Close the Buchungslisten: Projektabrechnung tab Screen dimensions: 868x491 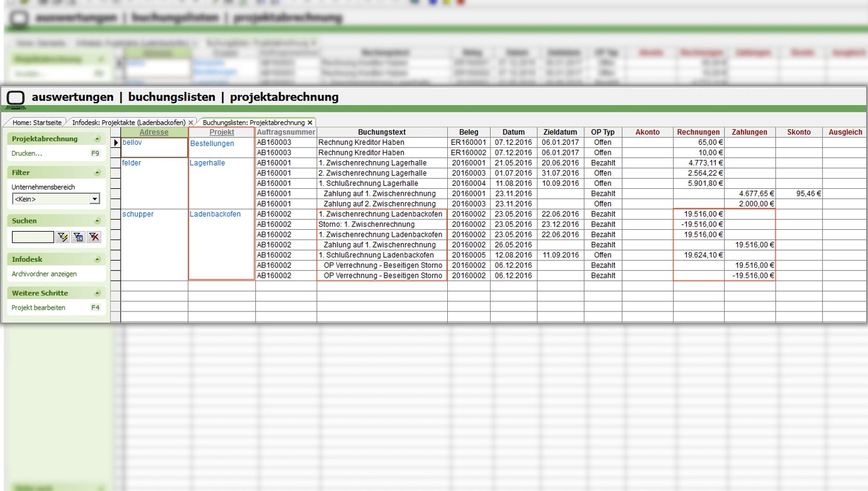click(310, 123)
